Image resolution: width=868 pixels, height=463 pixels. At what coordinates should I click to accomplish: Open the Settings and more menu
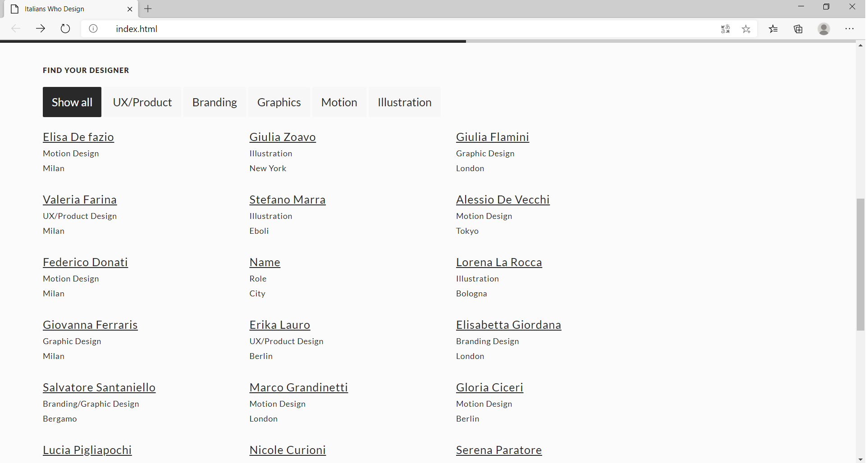pos(850,28)
